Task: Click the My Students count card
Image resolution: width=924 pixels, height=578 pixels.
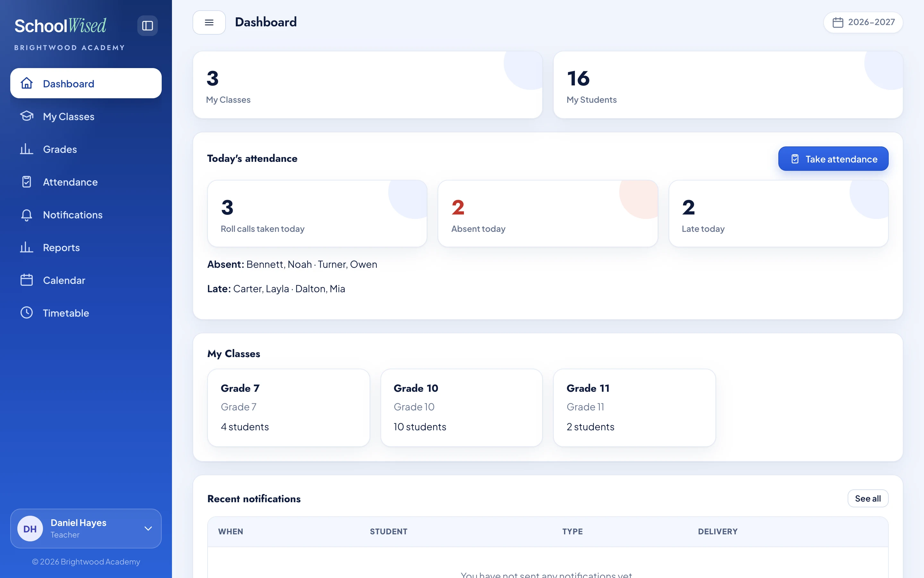Action: (728, 85)
